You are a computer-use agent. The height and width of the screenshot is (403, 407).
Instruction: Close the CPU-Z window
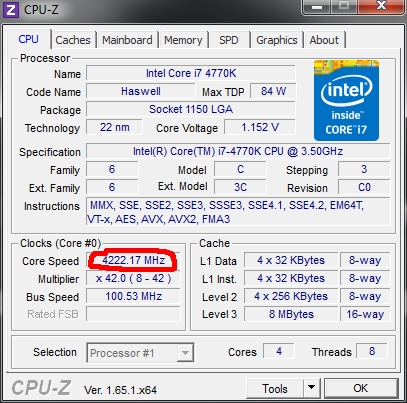[x=381, y=7]
